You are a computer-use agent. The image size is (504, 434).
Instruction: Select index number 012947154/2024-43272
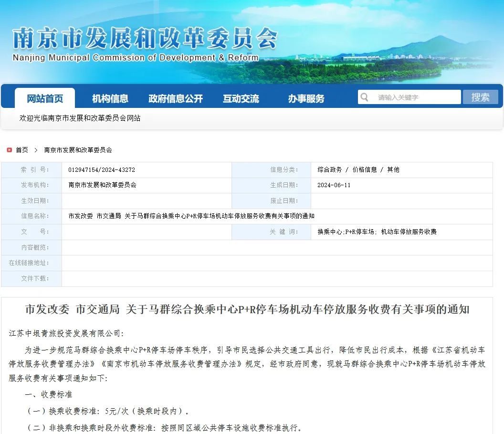coord(102,170)
